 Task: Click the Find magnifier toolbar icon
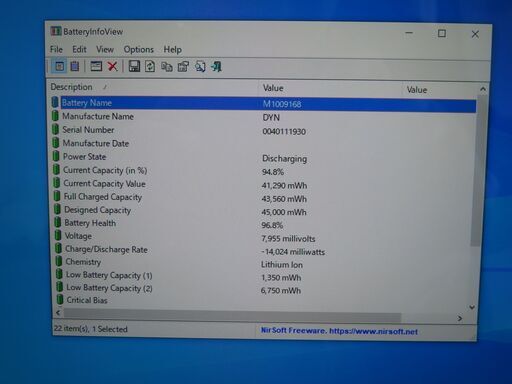click(200, 67)
